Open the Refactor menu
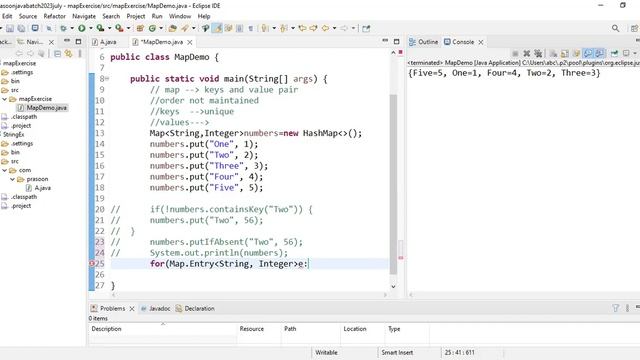Screen dimensions: 640x360 pos(54,16)
